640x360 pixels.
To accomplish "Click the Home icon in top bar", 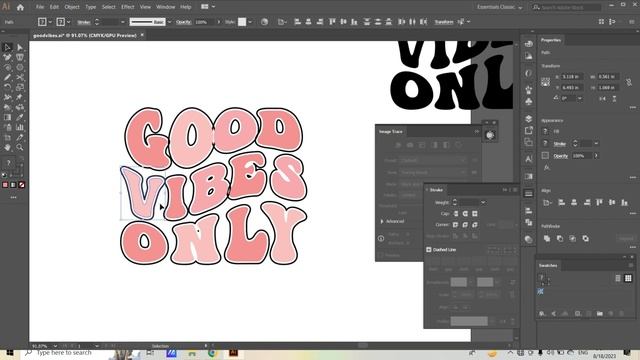I will 20,7.
